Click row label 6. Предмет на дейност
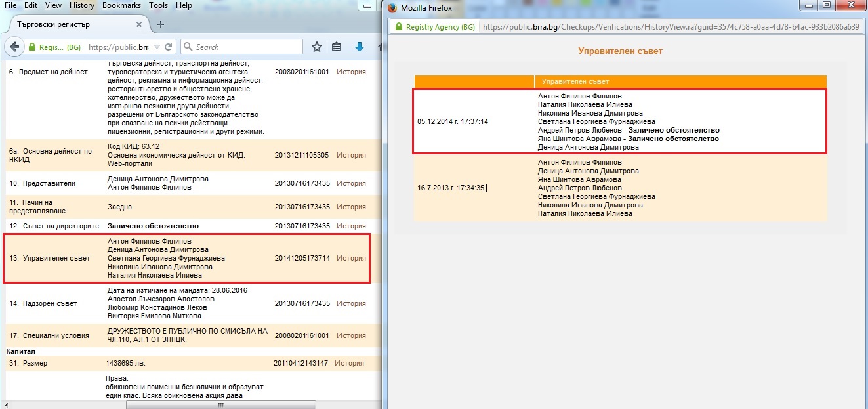868x409 pixels. click(x=48, y=72)
